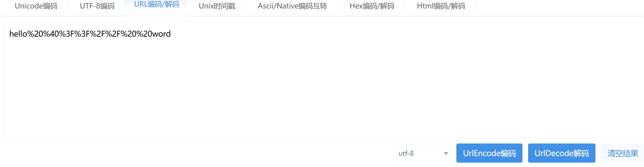Click the word hello in the text box

tap(18, 34)
